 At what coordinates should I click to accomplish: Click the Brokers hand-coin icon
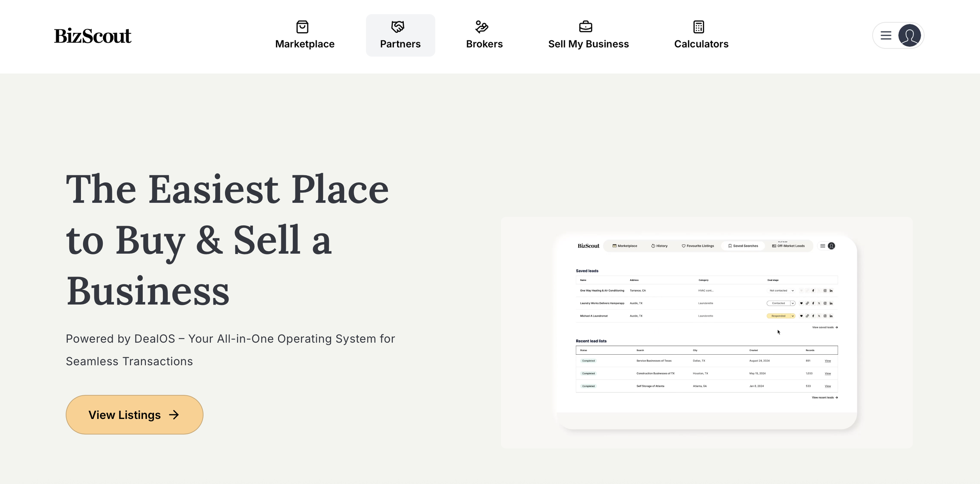point(481,27)
